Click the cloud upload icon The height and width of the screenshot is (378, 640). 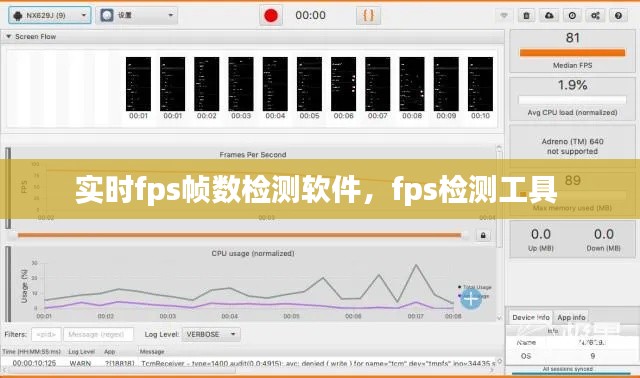(549, 16)
